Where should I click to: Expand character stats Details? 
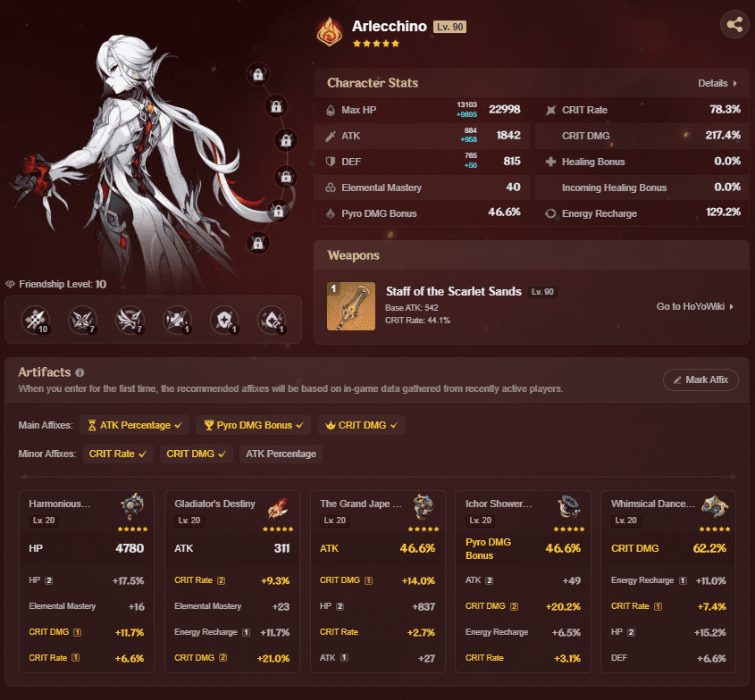coord(717,83)
